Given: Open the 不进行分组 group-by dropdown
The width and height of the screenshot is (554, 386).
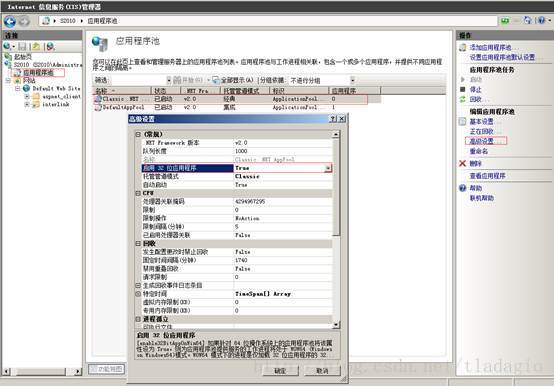Looking at the screenshot, I should click(x=352, y=81).
